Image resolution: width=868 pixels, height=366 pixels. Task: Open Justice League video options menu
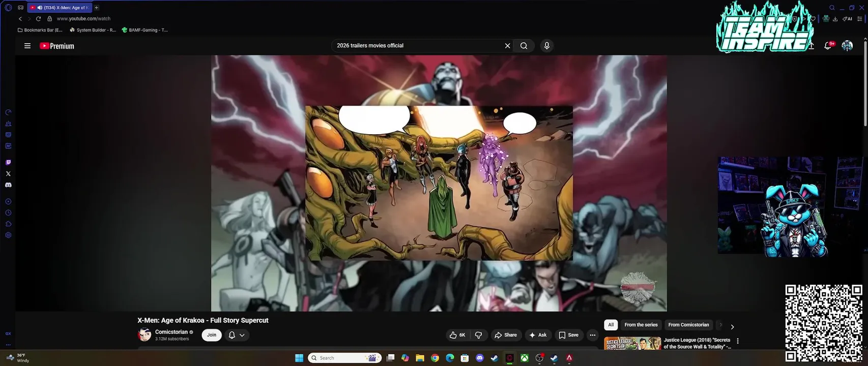click(x=738, y=341)
